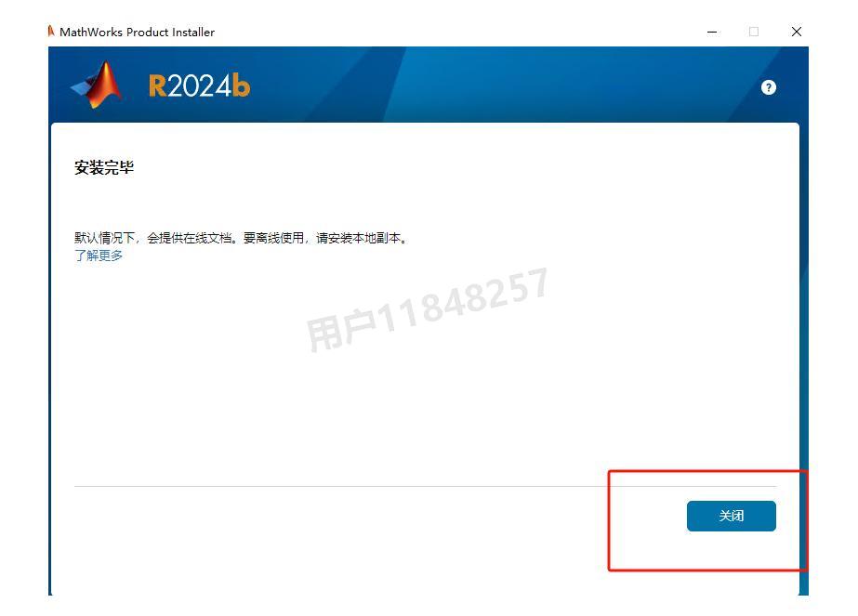Click the MathWorks icon in the title bar
858x616 pixels.
(x=51, y=32)
